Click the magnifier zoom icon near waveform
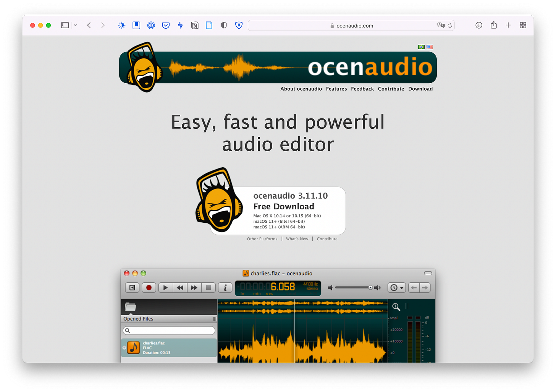Viewport: 556px width, 392px height. coord(396,307)
